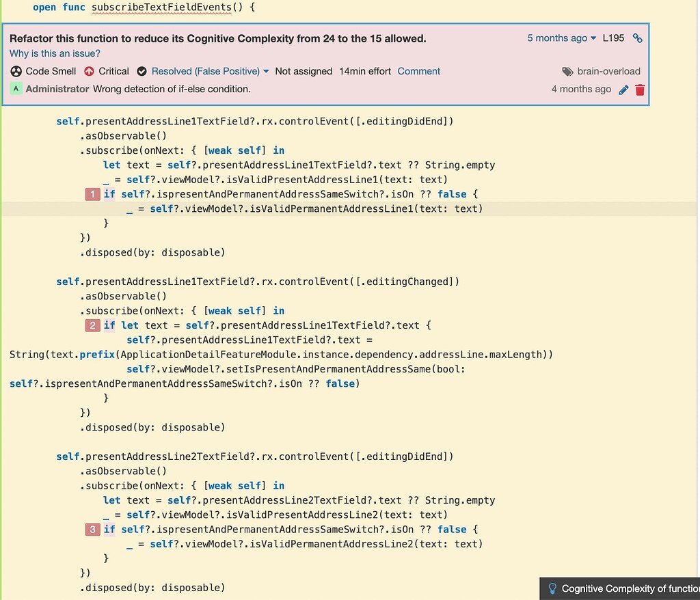Select issue location marker 2 in the code
The width and height of the screenshot is (700, 600).
[92, 325]
